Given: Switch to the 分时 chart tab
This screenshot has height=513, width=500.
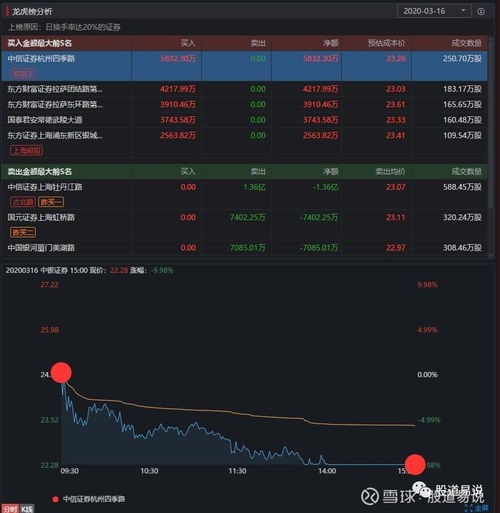Looking at the screenshot, I should (x=10, y=509).
